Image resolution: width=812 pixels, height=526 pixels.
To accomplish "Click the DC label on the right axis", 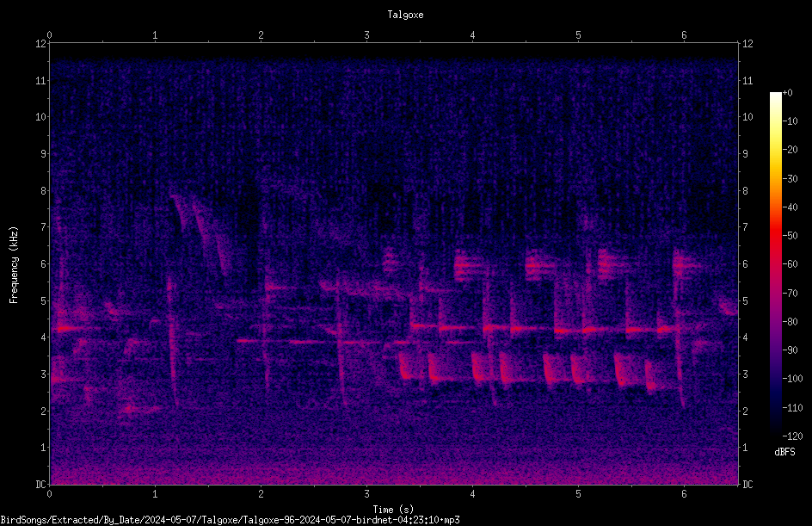I will pyautogui.click(x=747, y=485).
